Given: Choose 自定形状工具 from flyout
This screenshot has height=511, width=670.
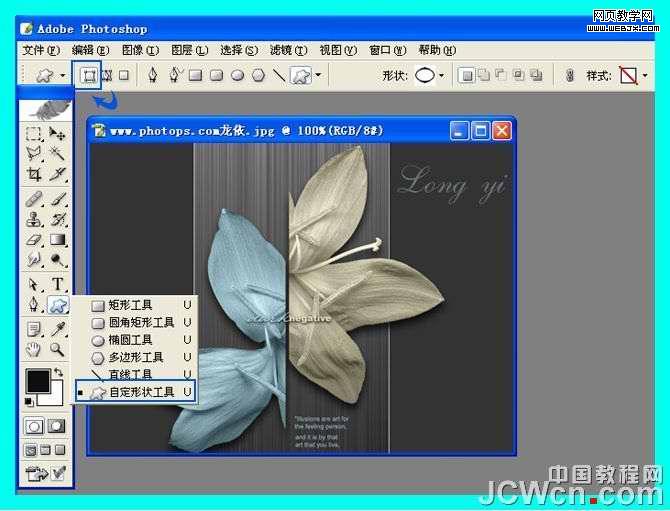Looking at the screenshot, I should [136, 392].
